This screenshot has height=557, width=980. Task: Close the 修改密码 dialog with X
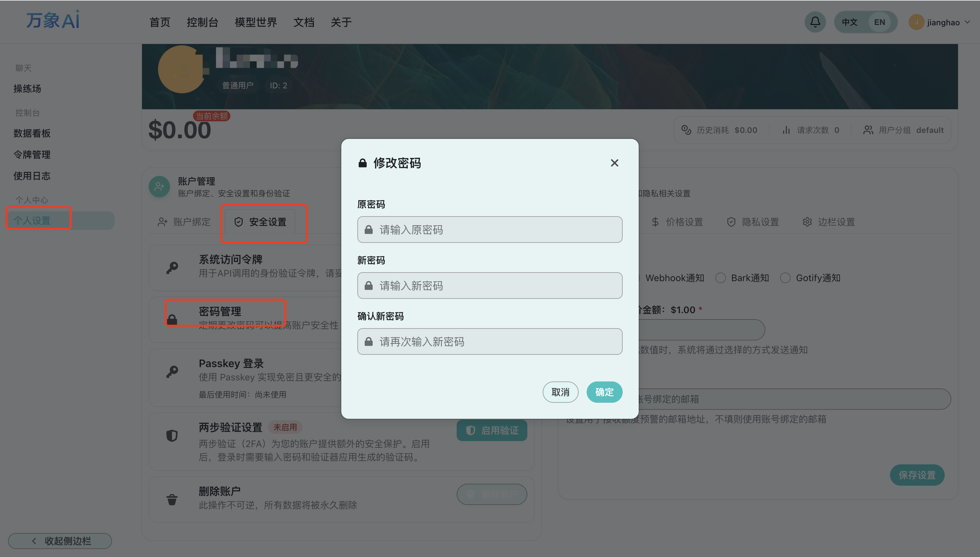tap(614, 163)
